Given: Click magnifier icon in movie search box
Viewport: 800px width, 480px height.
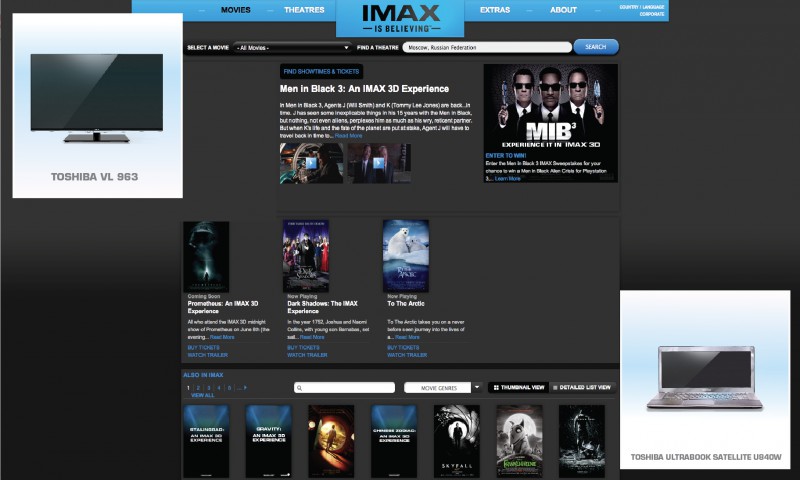Looking at the screenshot, I should 299,388.
